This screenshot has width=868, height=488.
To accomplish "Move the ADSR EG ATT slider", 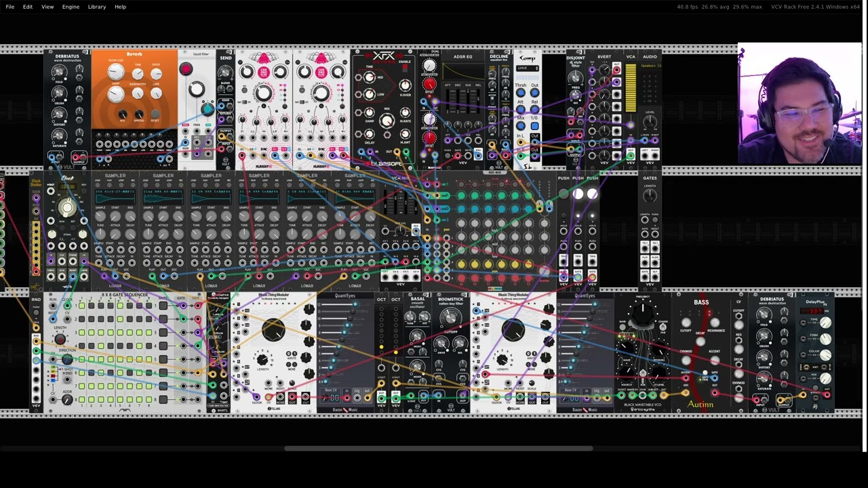I will pos(448,100).
